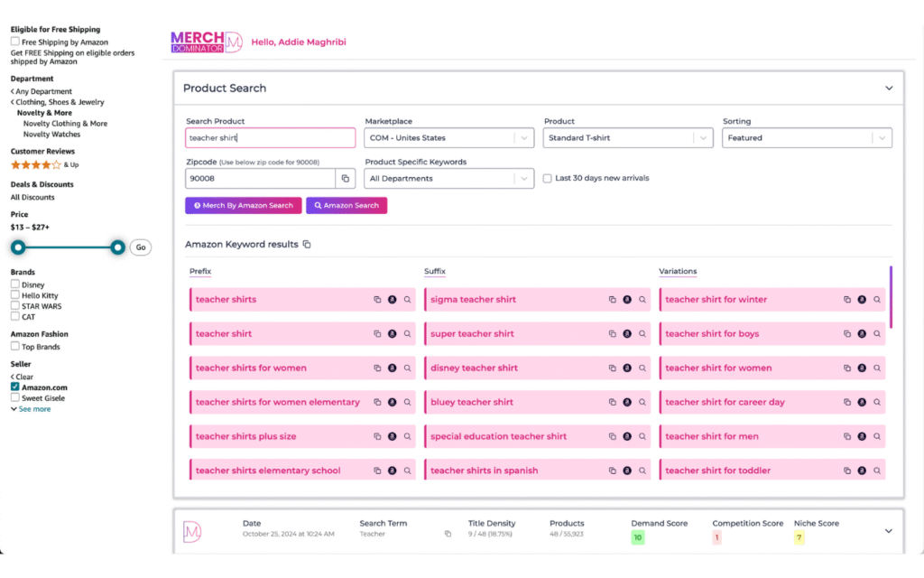Image resolution: width=924 pixels, height=578 pixels.
Task: Sort keywords by Prefix column header
Action: click(x=200, y=271)
